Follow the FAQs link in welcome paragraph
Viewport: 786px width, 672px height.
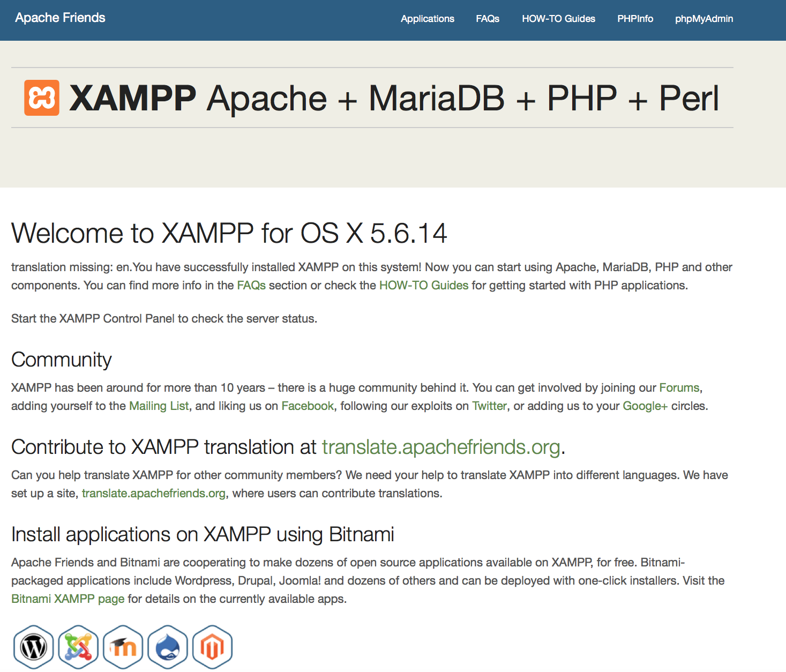(251, 285)
